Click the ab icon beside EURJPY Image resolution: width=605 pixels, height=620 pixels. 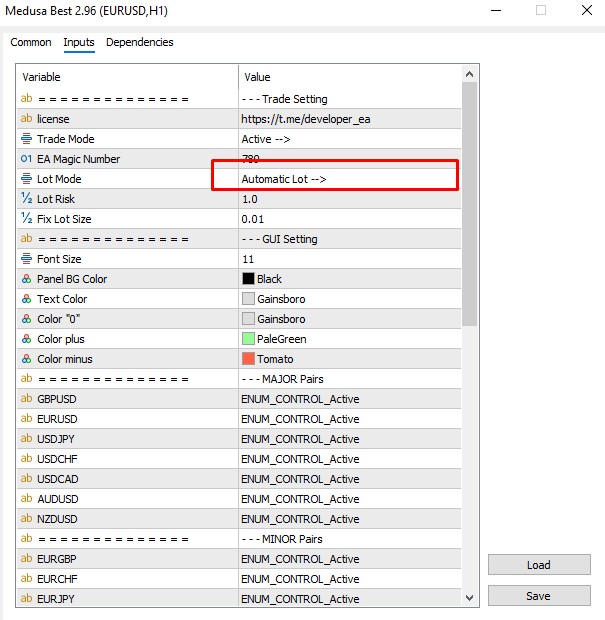click(26, 598)
